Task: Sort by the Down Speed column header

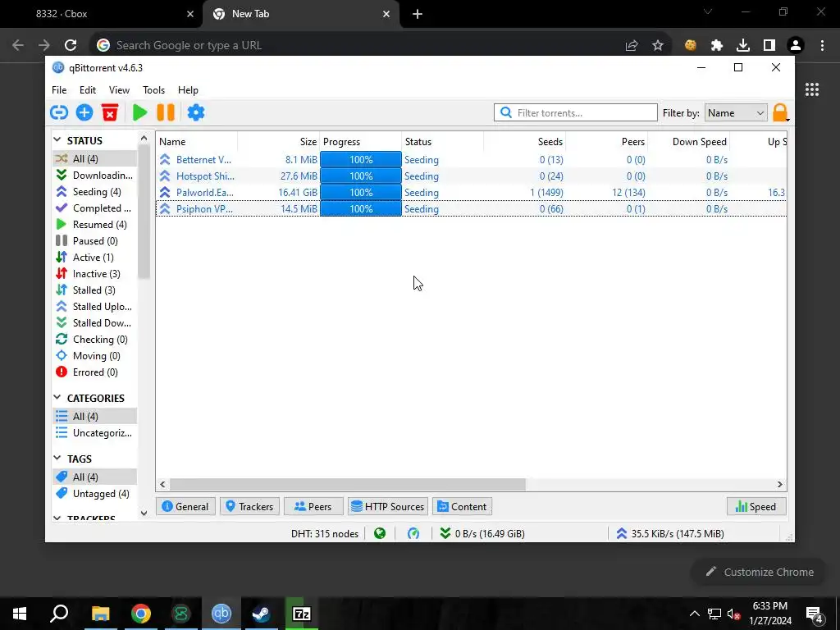Action: click(x=689, y=141)
